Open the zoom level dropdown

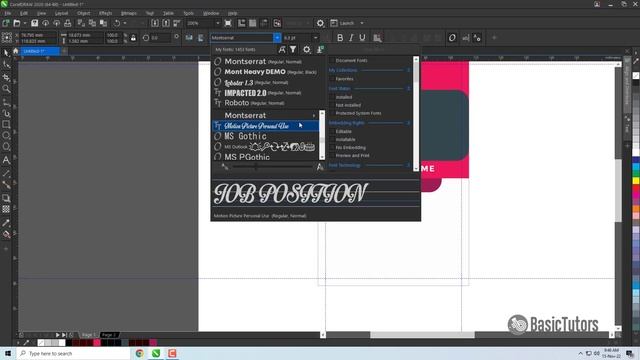[218, 23]
